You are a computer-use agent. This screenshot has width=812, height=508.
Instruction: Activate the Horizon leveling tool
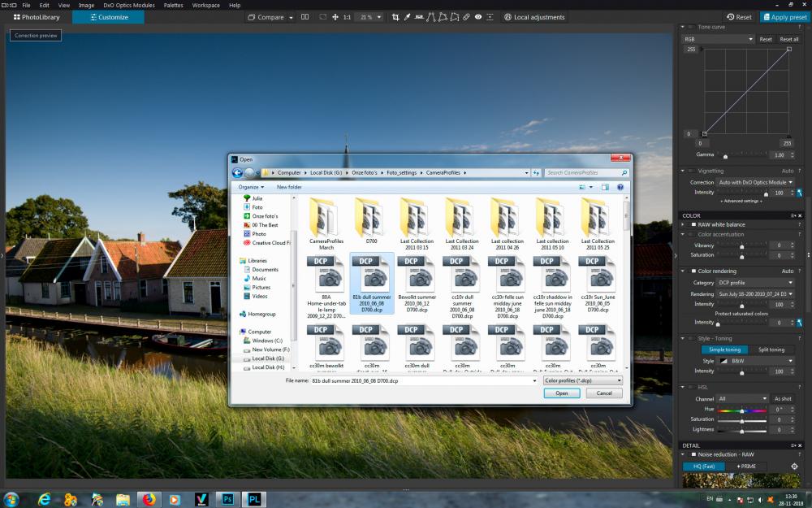click(419, 17)
